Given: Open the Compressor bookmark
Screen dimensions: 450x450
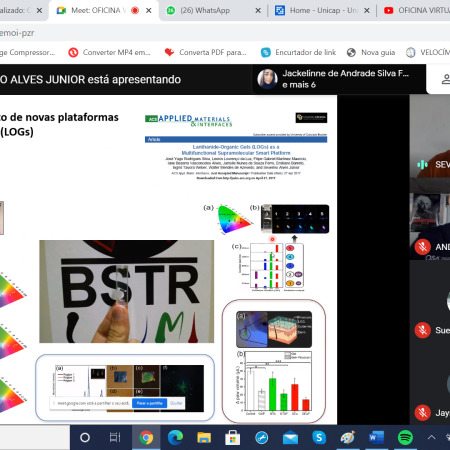Looking at the screenshot, I should pos(27,52).
